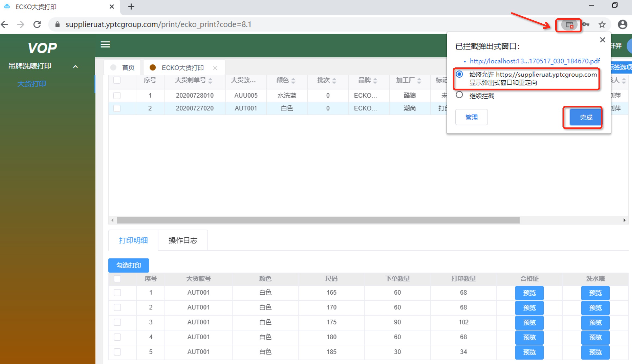Switch to the 操作日志 tab
Viewport: 632px width, 364px height.
(183, 240)
